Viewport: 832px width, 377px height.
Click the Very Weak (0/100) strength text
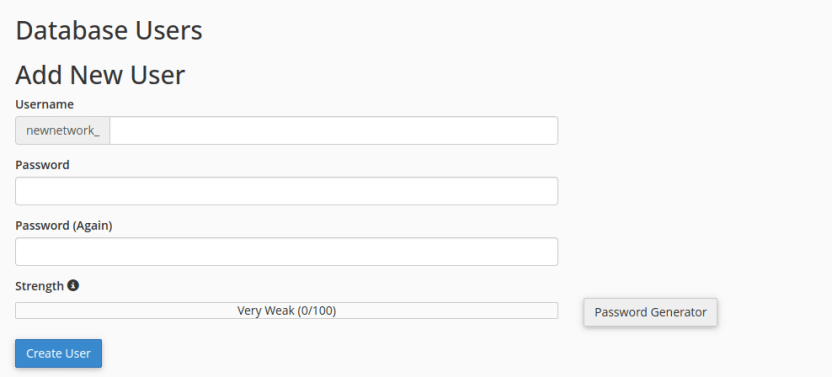coord(287,311)
